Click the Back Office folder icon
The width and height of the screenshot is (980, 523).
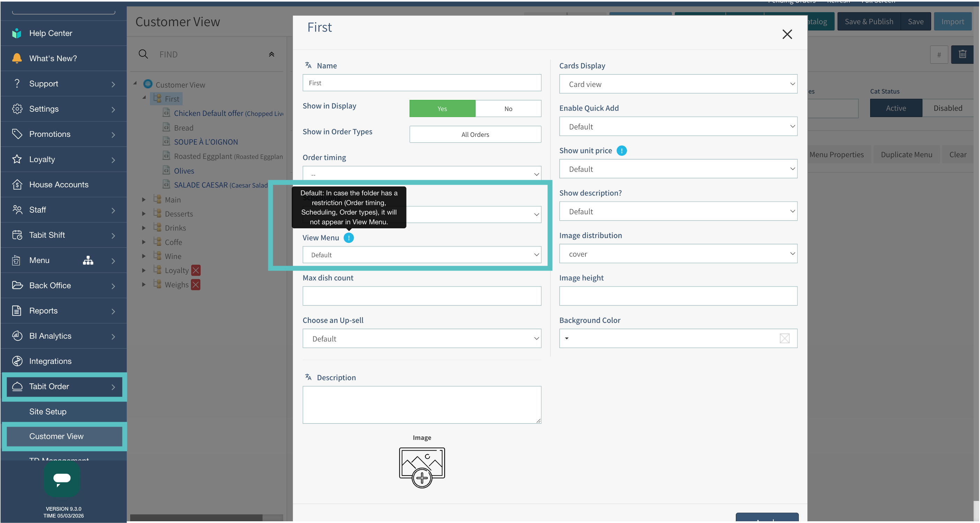[17, 286]
